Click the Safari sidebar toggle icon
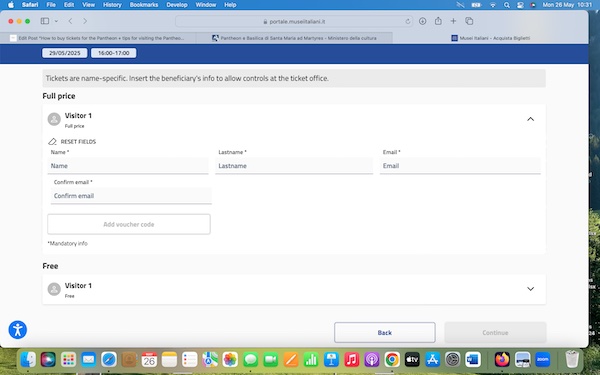Screen dimensions: 600x375 [x=45, y=21]
